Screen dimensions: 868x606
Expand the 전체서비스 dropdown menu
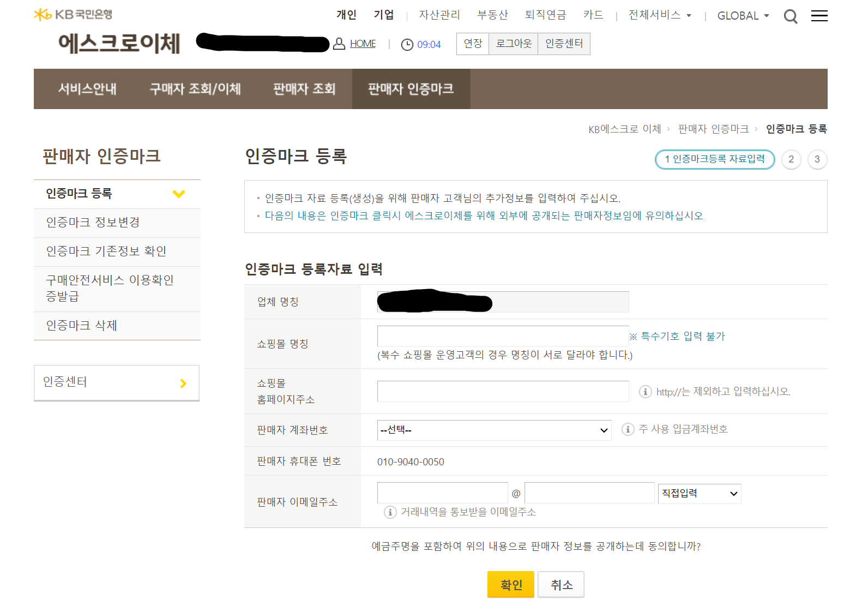(x=660, y=15)
